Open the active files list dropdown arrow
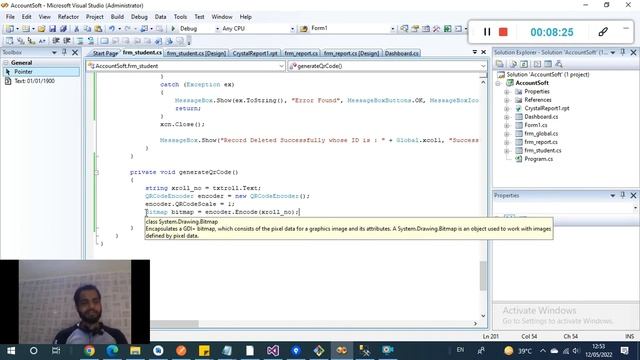 [475, 52]
